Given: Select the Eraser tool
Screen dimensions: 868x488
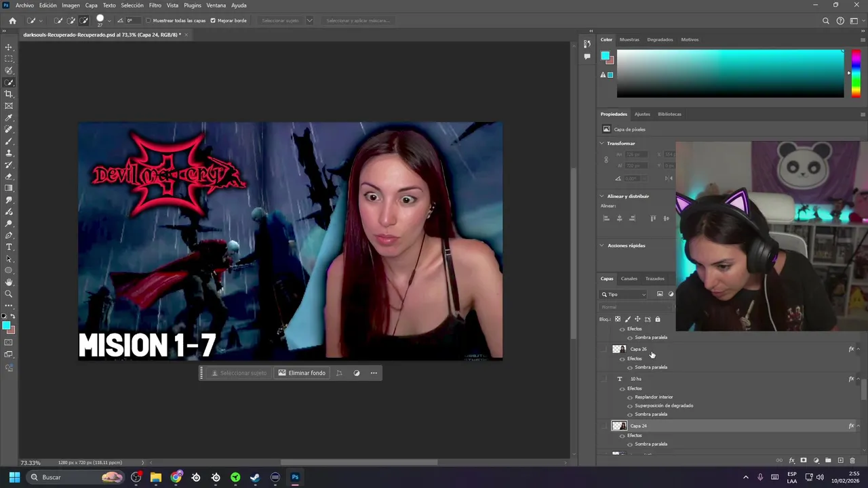Looking at the screenshot, I should [x=9, y=176].
